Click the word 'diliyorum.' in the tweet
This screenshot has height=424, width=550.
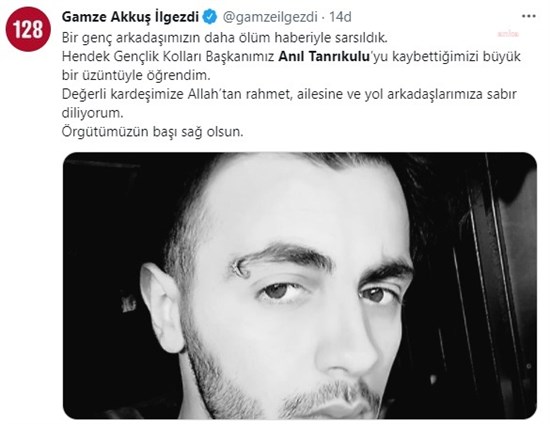tap(93, 113)
